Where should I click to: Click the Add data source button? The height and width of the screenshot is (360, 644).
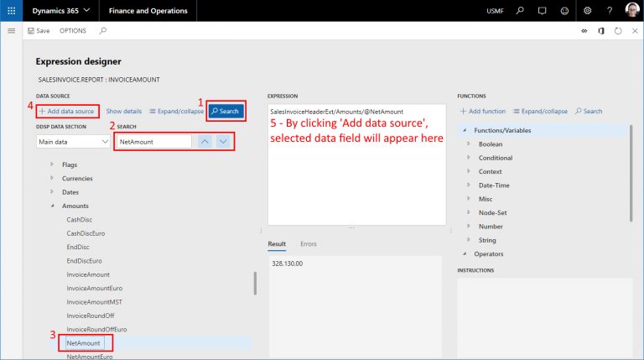69,111
